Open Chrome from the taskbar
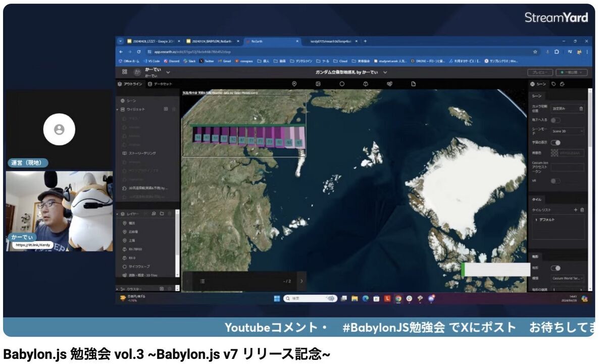606x364 pixels. pos(398,298)
